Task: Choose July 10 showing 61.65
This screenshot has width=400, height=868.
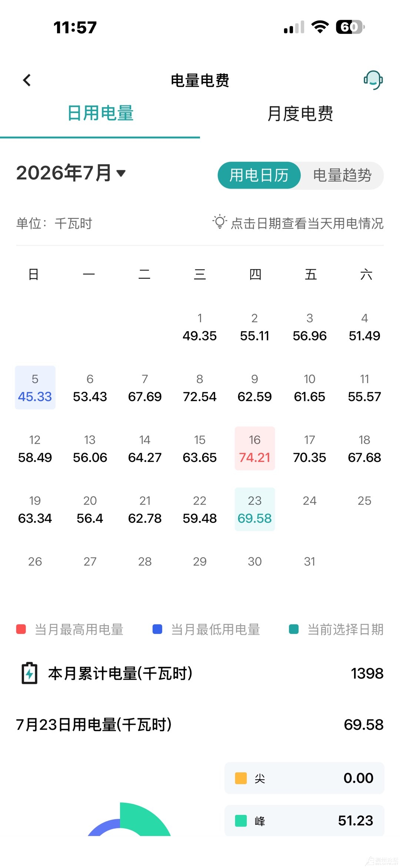Action: tap(310, 388)
